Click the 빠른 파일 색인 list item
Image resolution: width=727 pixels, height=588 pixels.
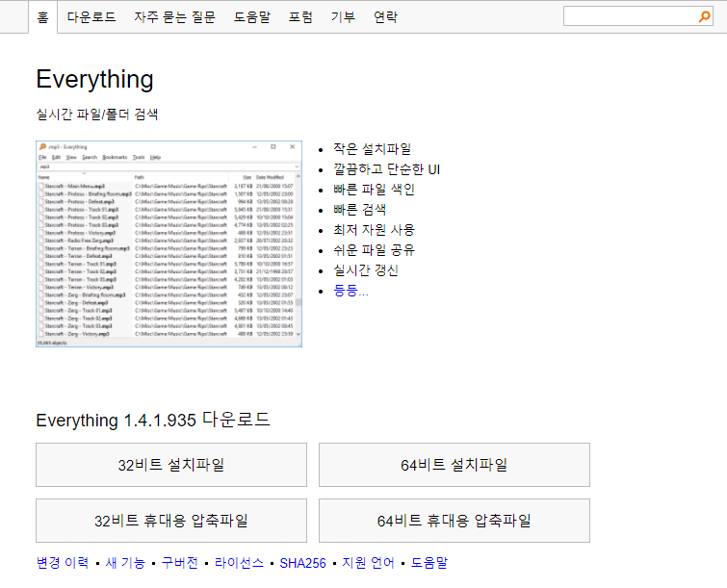pyautogui.click(x=374, y=189)
